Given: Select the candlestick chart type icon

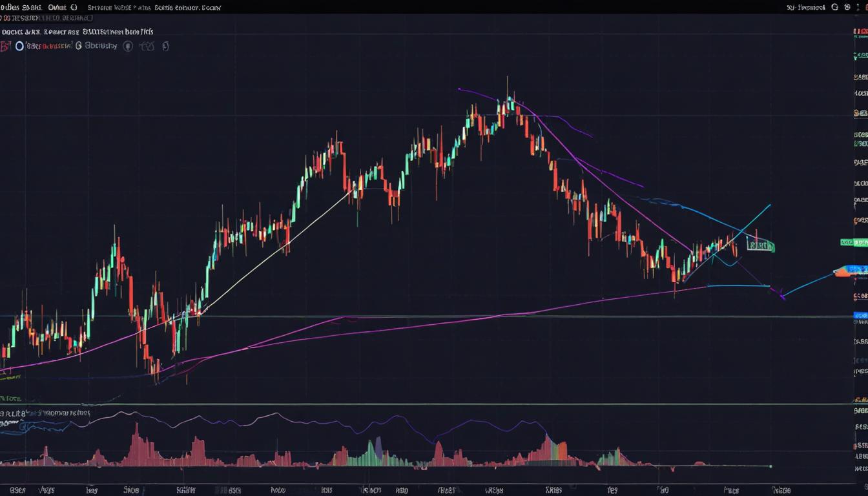Looking at the screenshot, I should tap(166, 46).
